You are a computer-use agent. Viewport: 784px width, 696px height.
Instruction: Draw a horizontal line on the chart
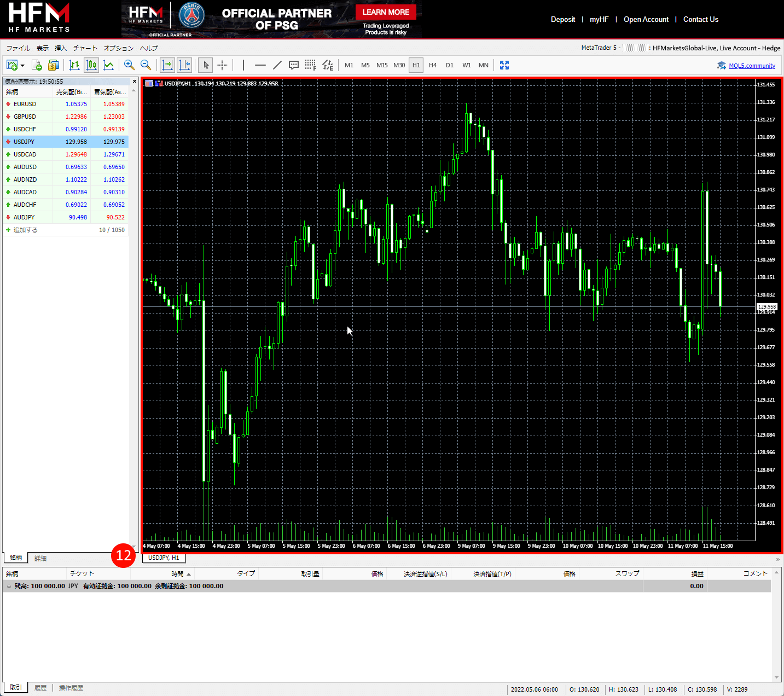pyautogui.click(x=260, y=65)
